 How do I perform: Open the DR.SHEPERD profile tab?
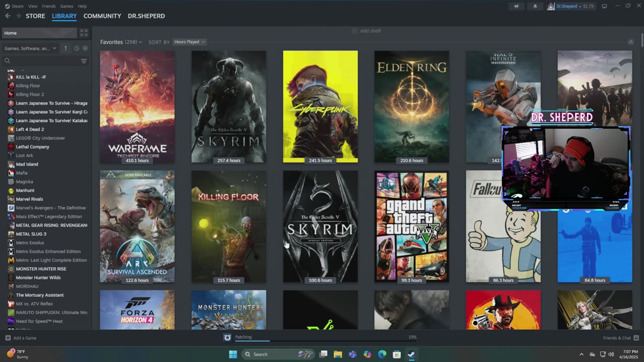pyautogui.click(x=146, y=16)
